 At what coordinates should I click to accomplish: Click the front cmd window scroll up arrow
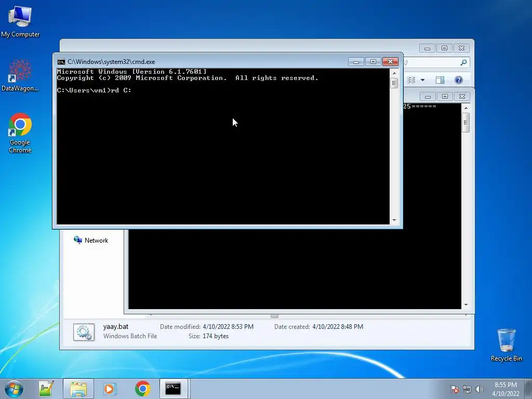(394, 73)
